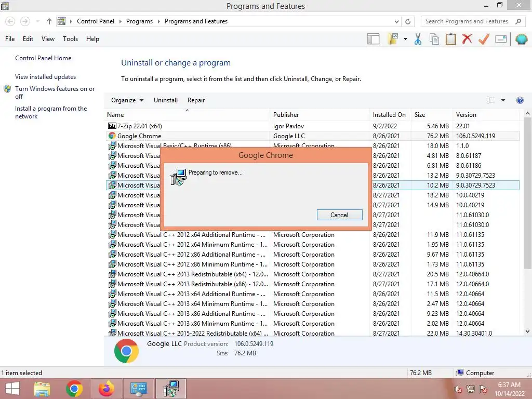
Task: Open the Edit menu
Action: click(x=28, y=39)
